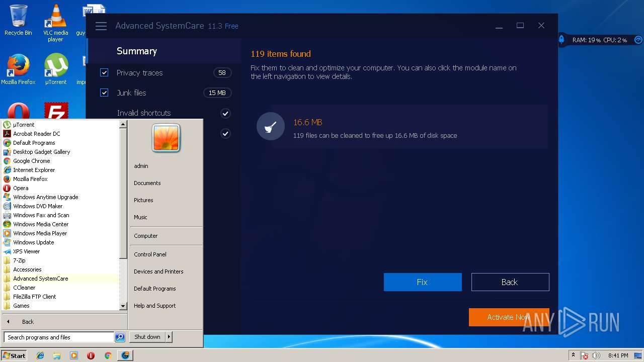Click the circular icon on performance monitor

[x=638, y=40]
